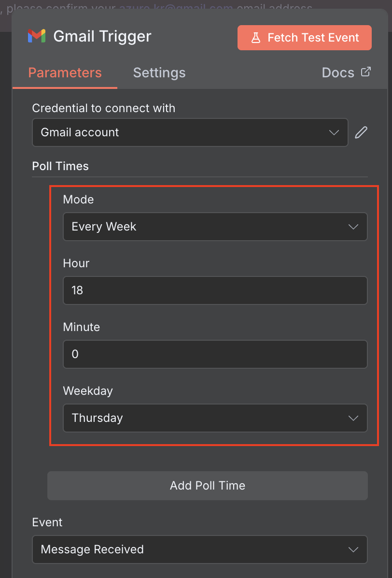Image resolution: width=392 pixels, height=578 pixels.
Task: Click the Minute input field containing 0
Action: coord(215,354)
